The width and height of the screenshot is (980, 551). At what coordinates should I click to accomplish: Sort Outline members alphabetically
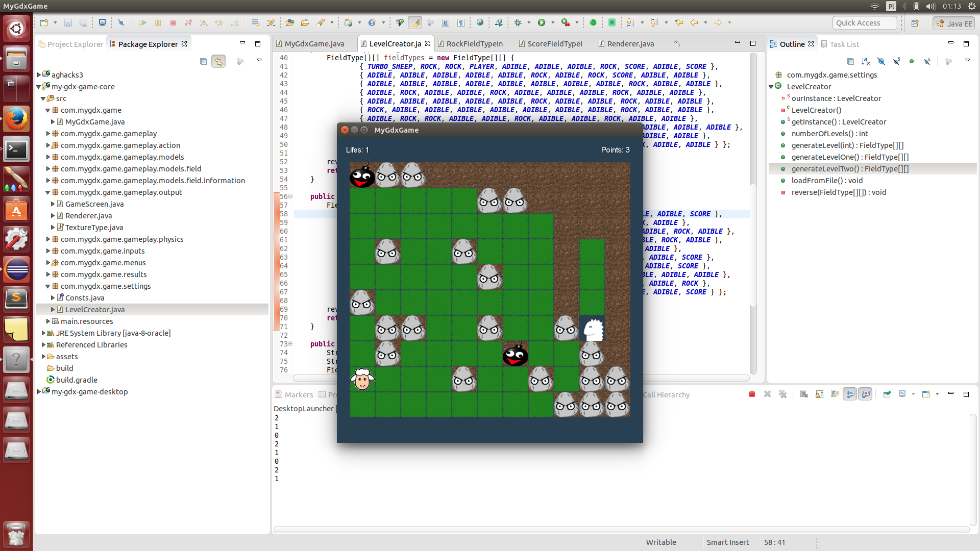(x=866, y=61)
